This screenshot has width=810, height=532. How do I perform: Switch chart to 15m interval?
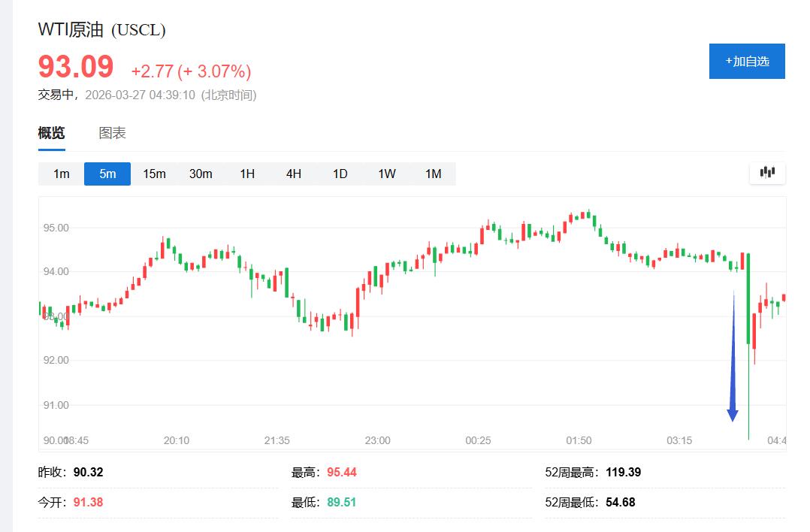154,174
